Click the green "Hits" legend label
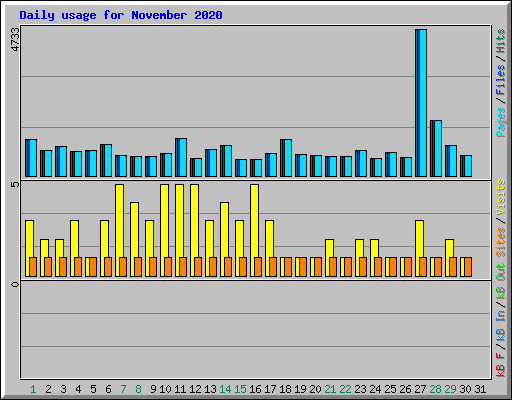The image size is (512, 400). tap(501, 41)
